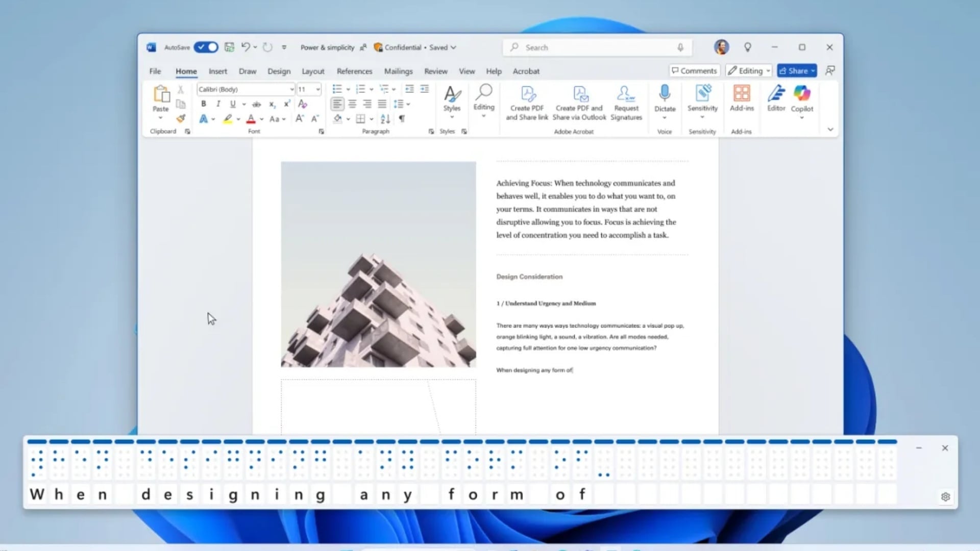Apply the red font color
The width and height of the screenshot is (980, 551).
[251, 119]
